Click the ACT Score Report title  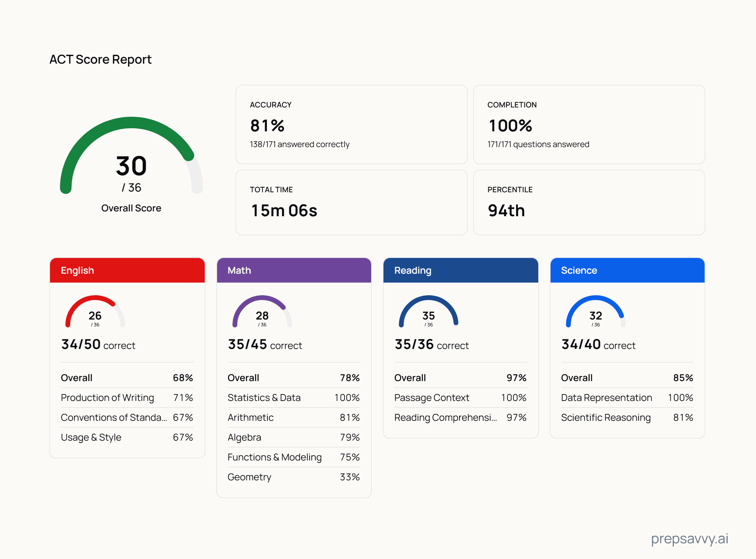pos(101,60)
